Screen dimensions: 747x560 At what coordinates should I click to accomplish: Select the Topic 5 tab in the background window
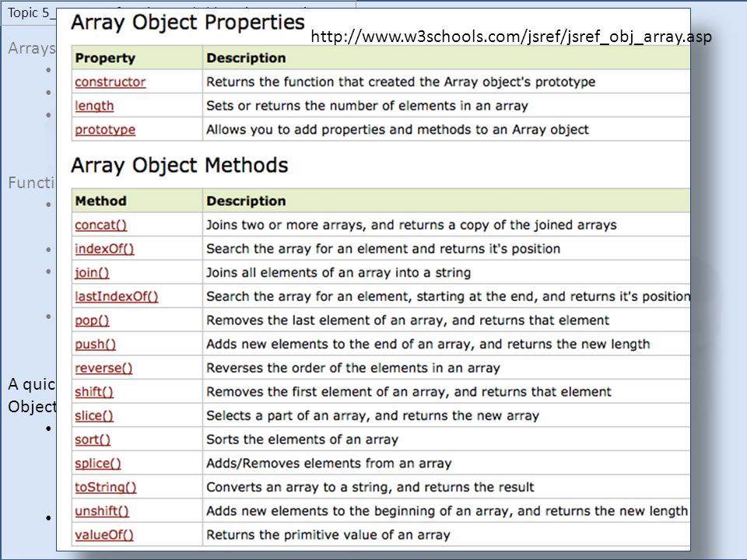(x=30, y=13)
